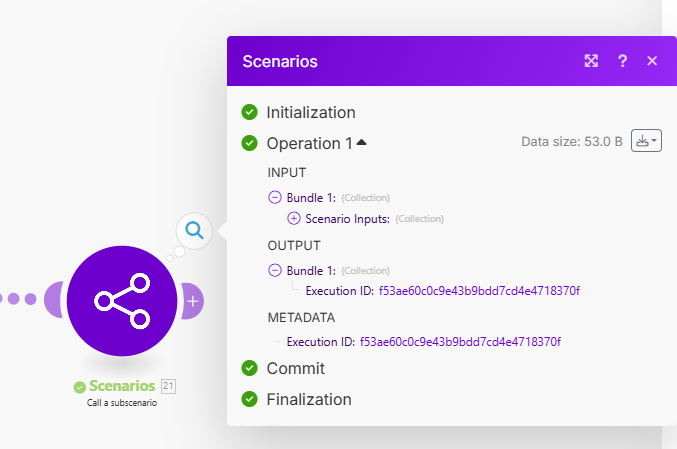Click the Finalization green check icon
This screenshot has width=677, height=449.
(250, 399)
